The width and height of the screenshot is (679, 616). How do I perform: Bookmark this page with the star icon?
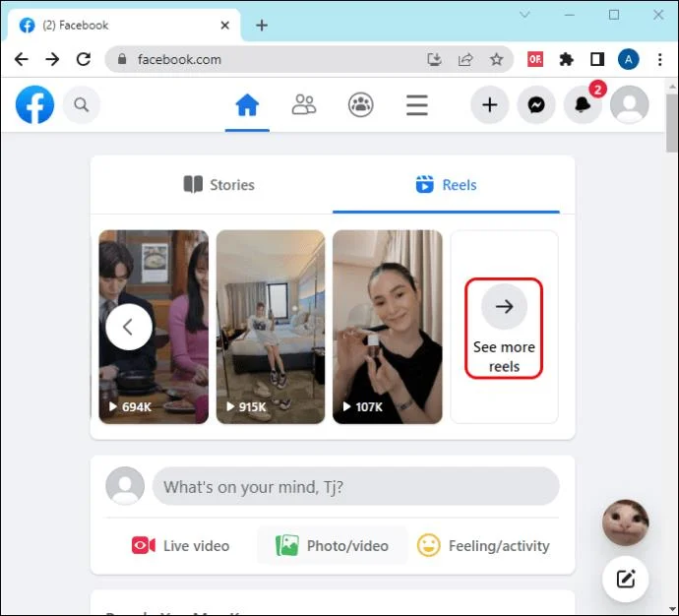[x=496, y=59]
